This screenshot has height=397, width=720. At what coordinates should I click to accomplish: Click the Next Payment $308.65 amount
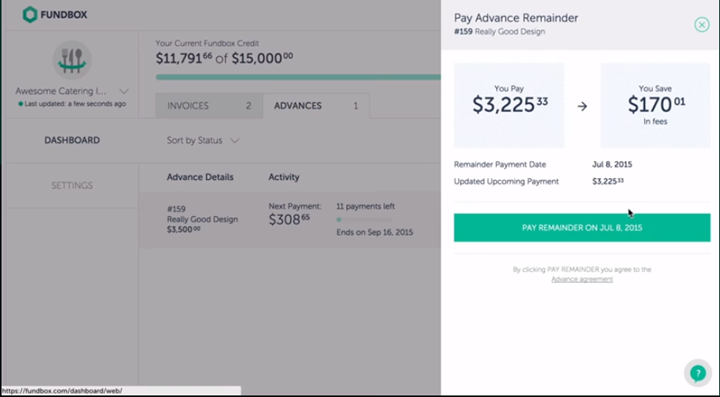click(289, 219)
